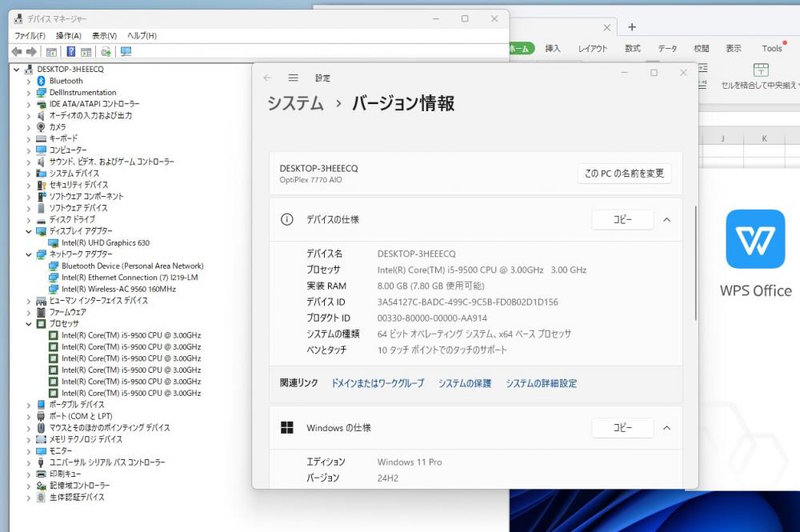
Task: Close the current WPS document tab
Action: pyautogui.click(x=606, y=27)
